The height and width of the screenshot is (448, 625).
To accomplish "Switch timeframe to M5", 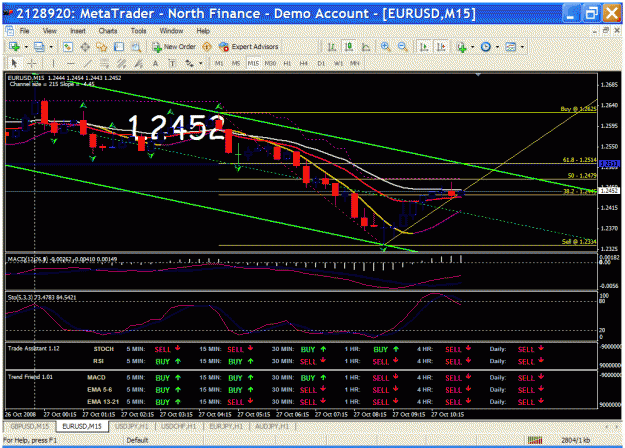I will [236, 63].
